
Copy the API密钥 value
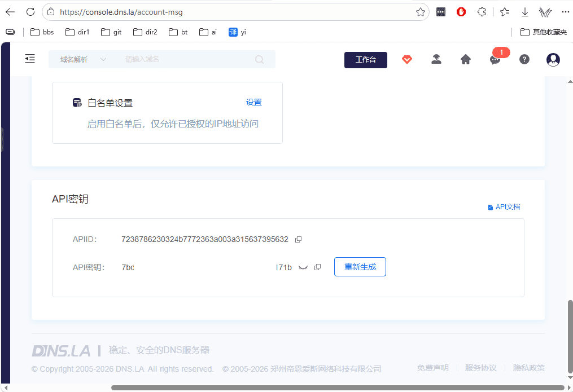pos(318,267)
